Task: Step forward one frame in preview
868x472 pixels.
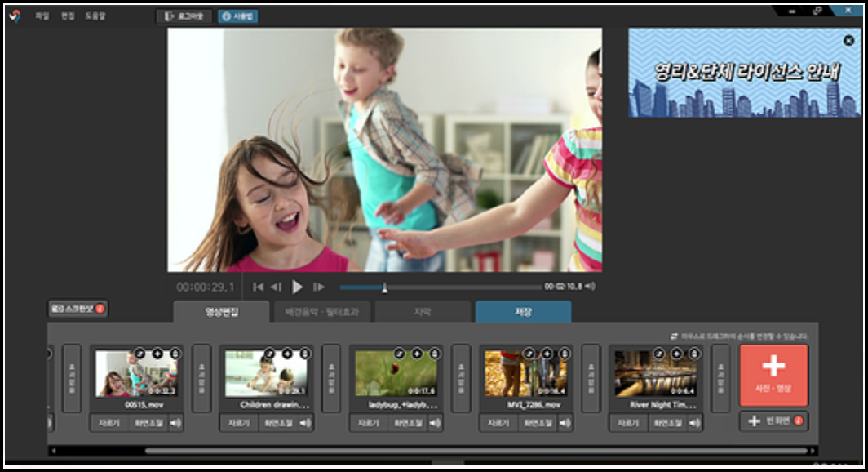Action: (319, 287)
